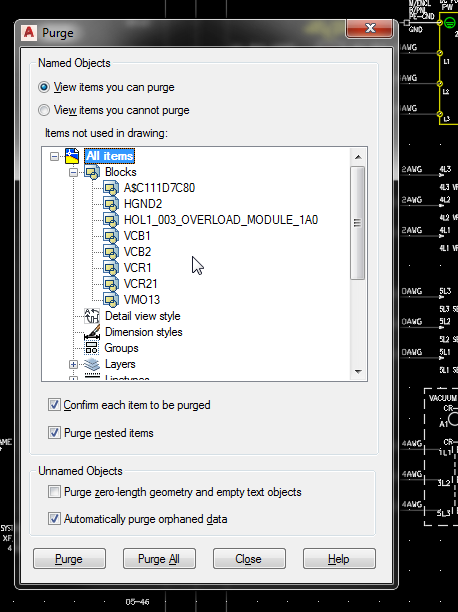Click the block icon beside VCB1
Viewport: 458px width, 612px height.
pyautogui.click(x=111, y=236)
